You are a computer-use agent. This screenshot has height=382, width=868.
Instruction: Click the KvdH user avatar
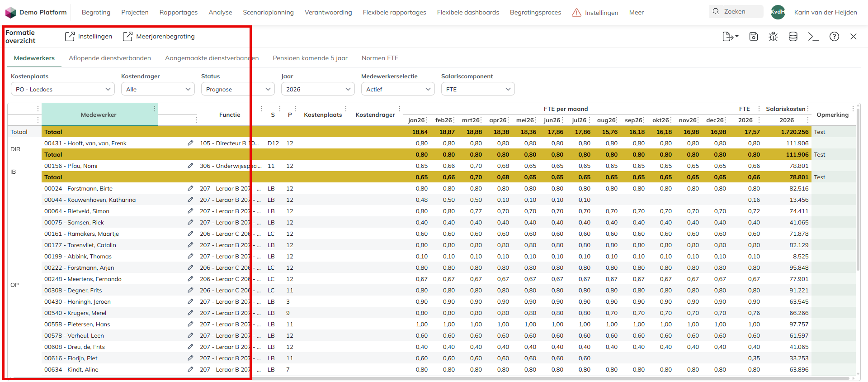click(778, 12)
